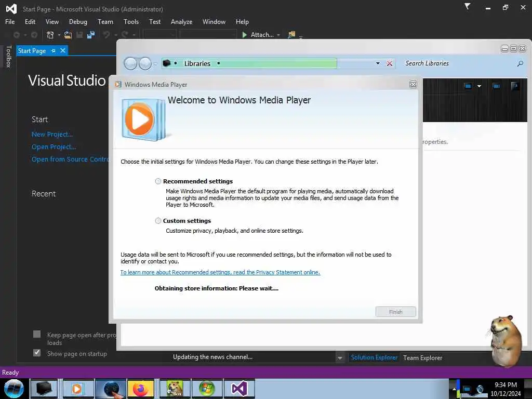Click the Windows Media Player orange play logo
Image resolution: width=532 pixels, height=399 pixels.
click(x=139, y=119)
